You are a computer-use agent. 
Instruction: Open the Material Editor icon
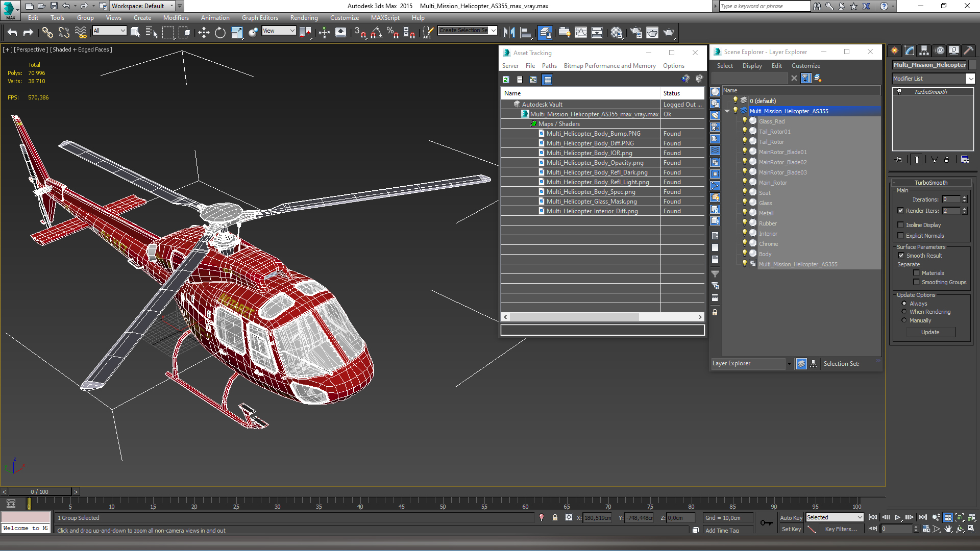click(617, 33)
